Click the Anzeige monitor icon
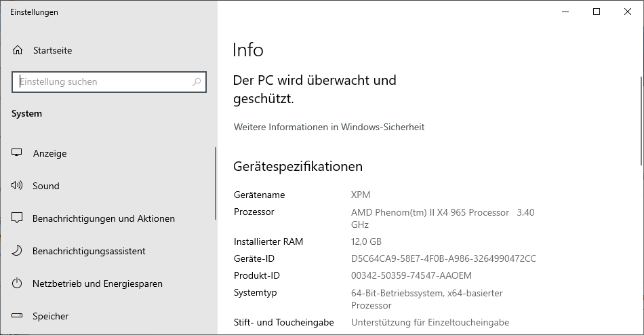Screen dimensions: 644x335 17,153
